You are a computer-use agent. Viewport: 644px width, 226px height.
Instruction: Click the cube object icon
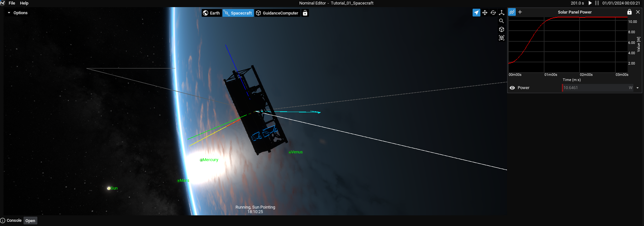pos(501,29)
